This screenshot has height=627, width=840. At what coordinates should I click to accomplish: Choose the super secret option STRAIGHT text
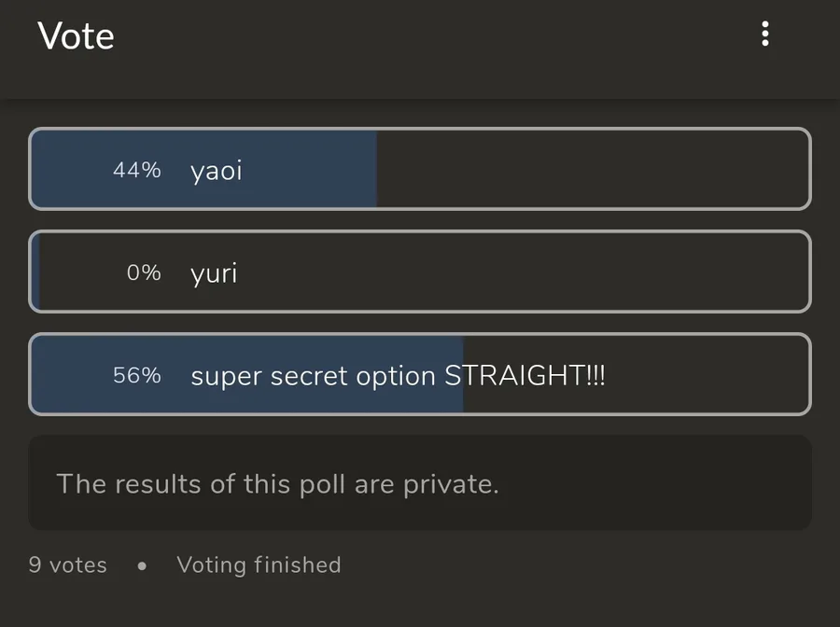(x=398, y=376)
